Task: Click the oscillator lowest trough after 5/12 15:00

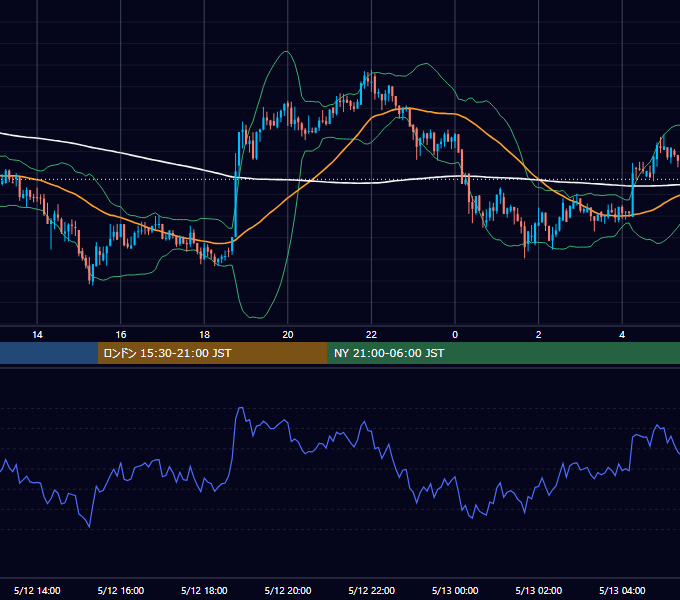Action: (x=89, y=527)
